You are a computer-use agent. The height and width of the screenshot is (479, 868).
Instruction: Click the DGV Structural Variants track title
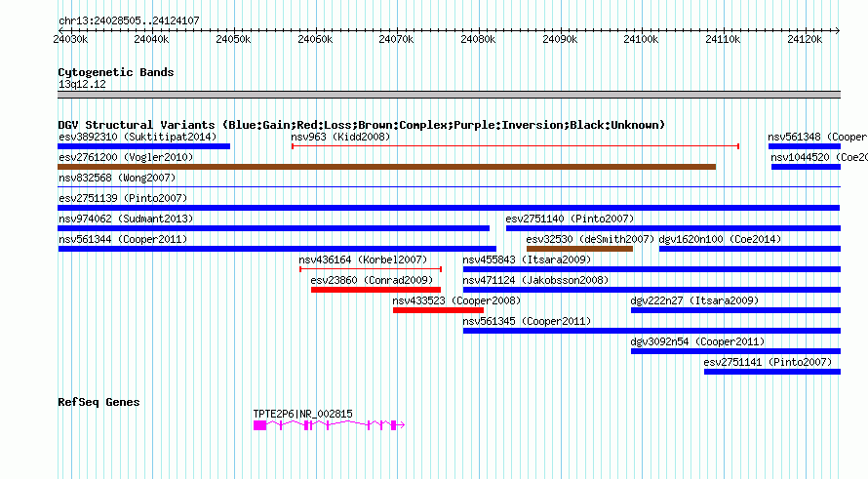pos(362,125)
